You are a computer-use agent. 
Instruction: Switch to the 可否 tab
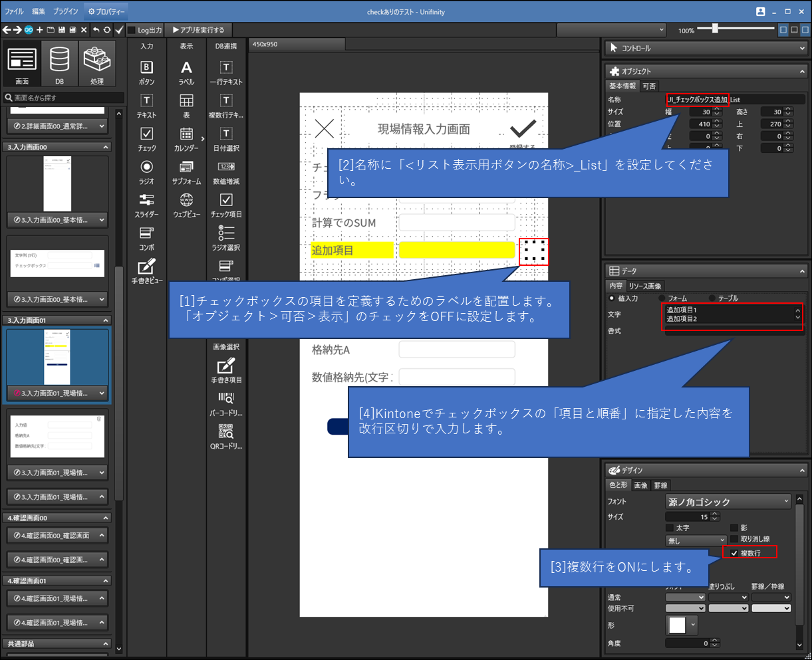pos(649,86)
